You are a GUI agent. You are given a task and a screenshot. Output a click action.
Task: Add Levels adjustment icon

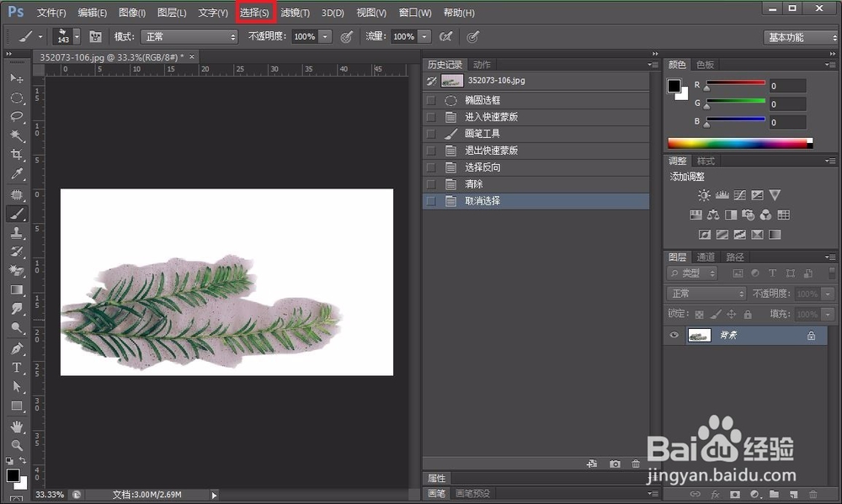tap(722, 195)
